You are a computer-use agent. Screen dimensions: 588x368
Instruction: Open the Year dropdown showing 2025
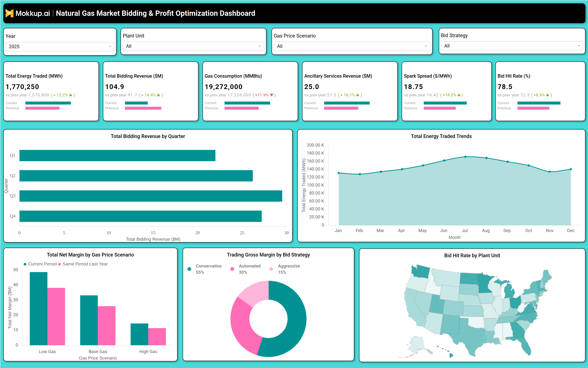click(x=60, y=47)
